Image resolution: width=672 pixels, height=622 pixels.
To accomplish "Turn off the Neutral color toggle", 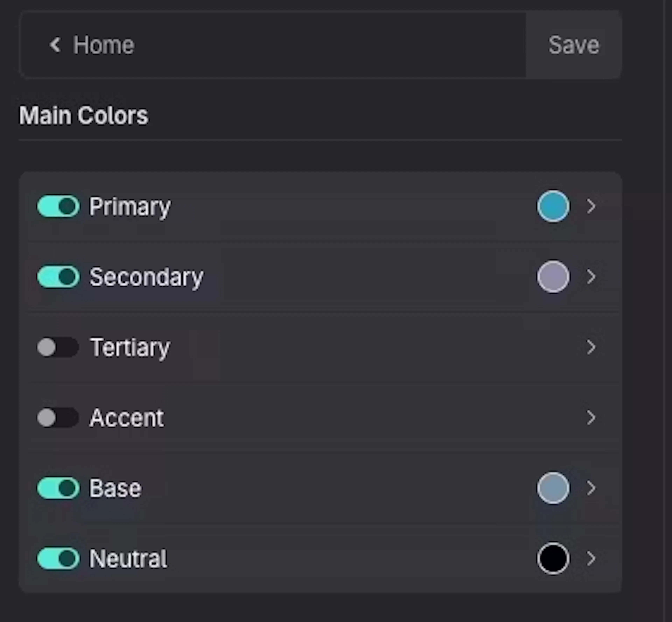I will coord(59,558).
